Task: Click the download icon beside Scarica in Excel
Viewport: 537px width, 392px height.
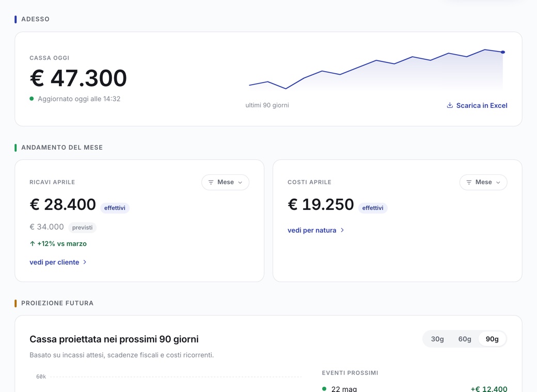Action: (x=450, y=105)
